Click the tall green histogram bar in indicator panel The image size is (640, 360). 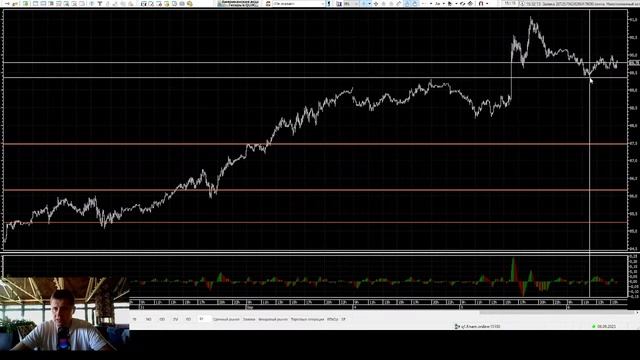(x=513, y=269)
